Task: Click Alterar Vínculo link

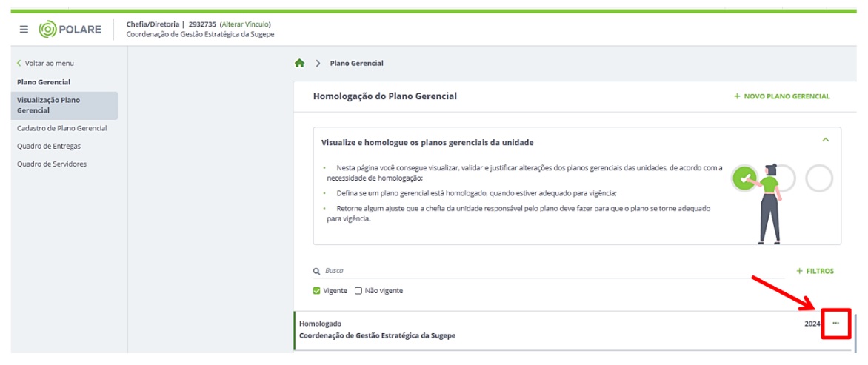Action: 246,24
